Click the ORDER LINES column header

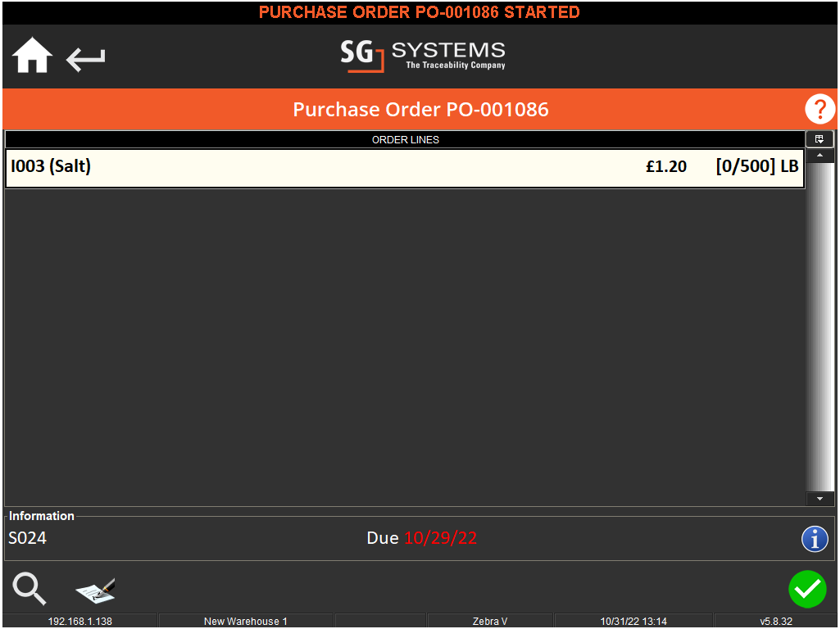(x=405, y=140)
